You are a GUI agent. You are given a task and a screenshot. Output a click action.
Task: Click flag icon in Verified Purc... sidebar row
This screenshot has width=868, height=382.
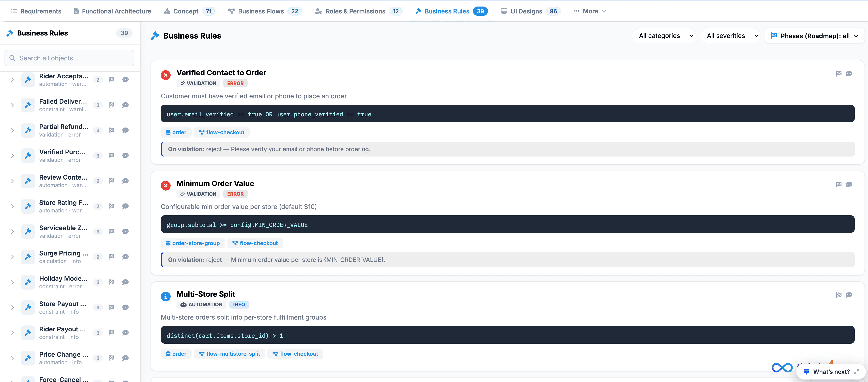tap(112, 155)
